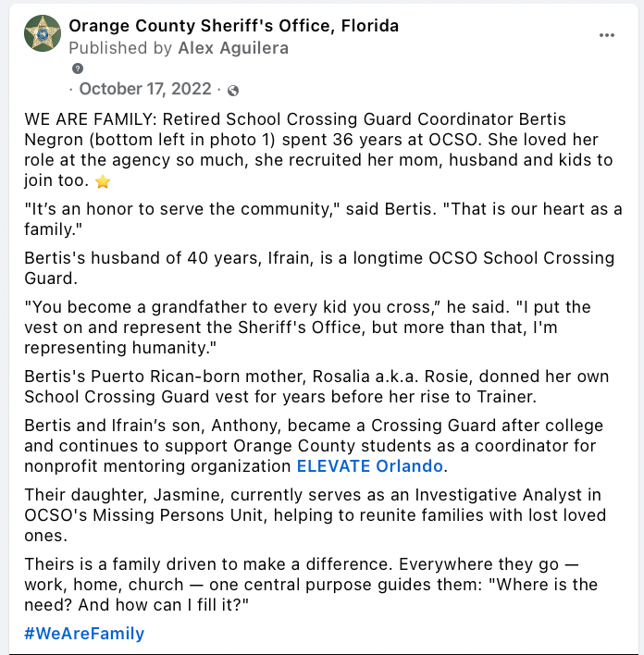The width and height of the screenshot is (644, 655).
Task: Click the 'You become a grandfather' quote
Action: [307, 326]
